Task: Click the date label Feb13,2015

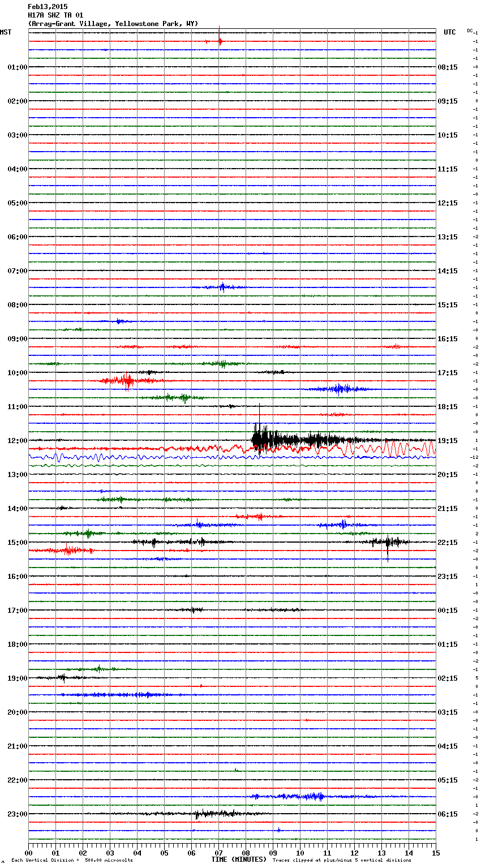Action: [x=48, y=7]
